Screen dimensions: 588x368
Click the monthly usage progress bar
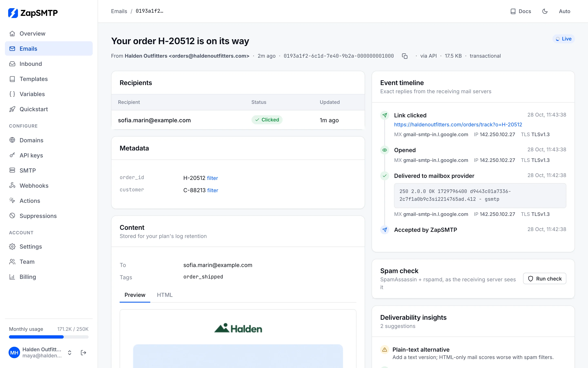pos(49,337)
